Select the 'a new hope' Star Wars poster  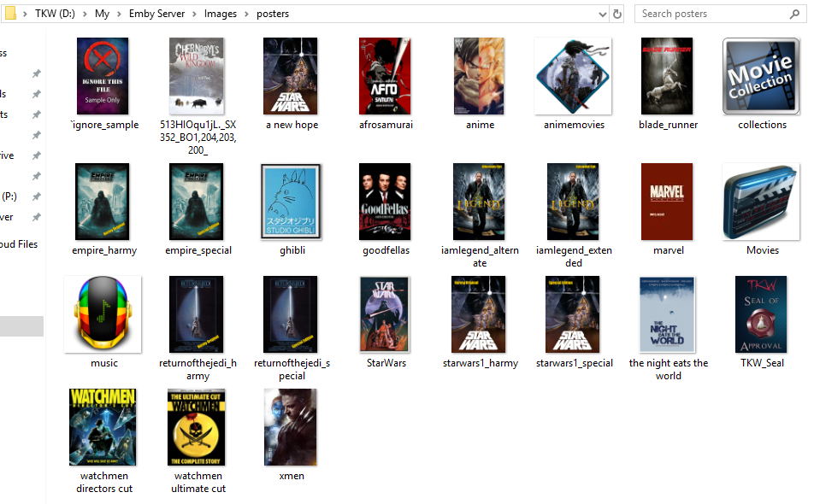tap(291, 76)
